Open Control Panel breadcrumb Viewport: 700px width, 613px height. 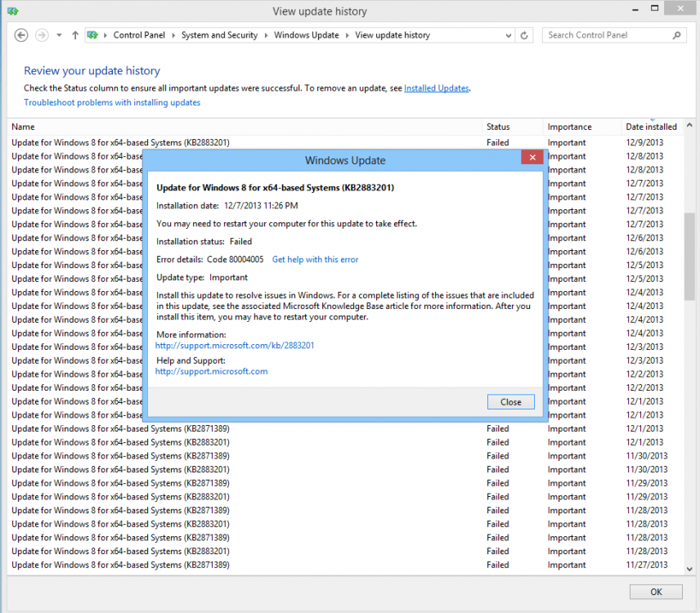click(x=139, y=35)
